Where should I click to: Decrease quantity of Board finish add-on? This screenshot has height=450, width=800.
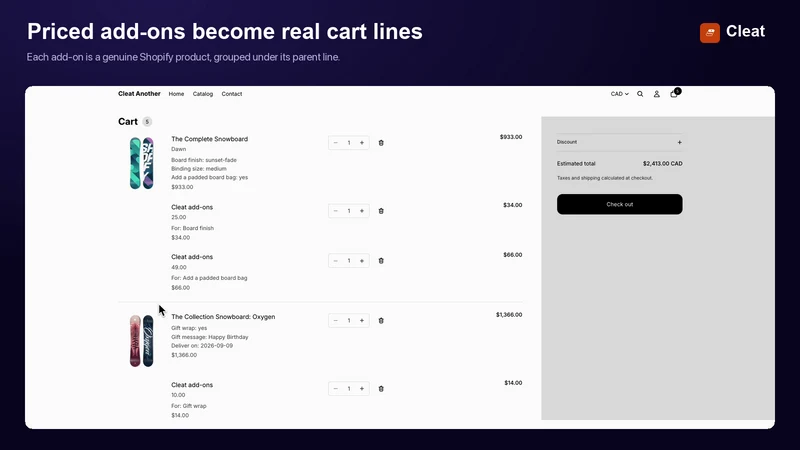(x=336, y=211)
